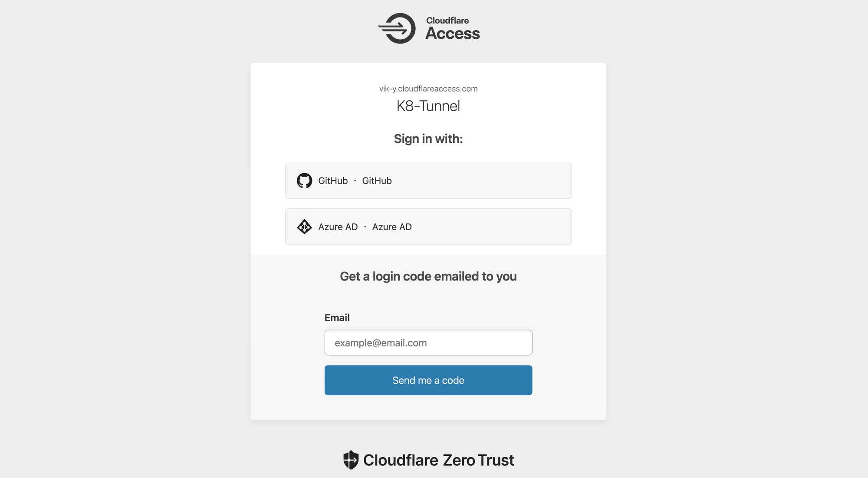Image resolution: width=868 pixels, height=478 pixels.
Task: Click the K8-Tunnel application title
Action: pos(428,106)
